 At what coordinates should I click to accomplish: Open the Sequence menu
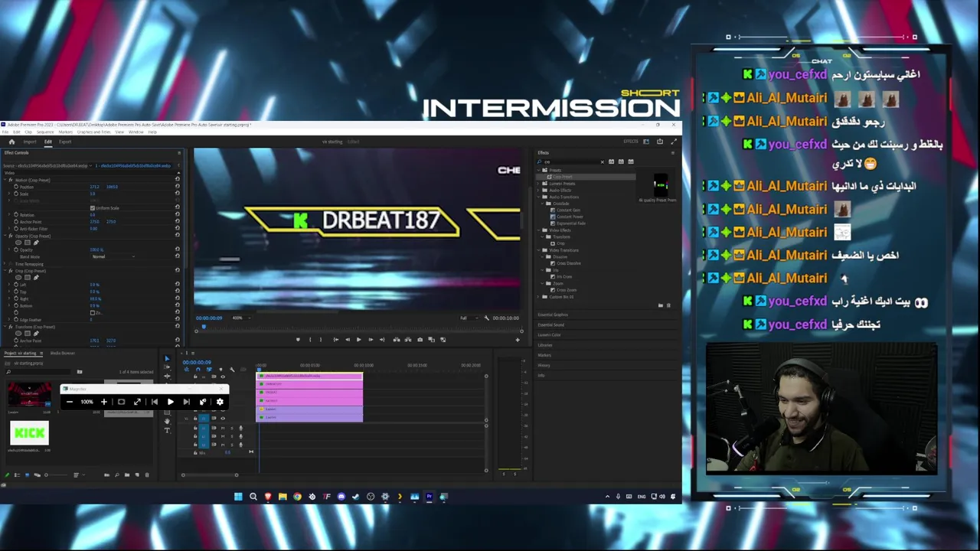45,132
